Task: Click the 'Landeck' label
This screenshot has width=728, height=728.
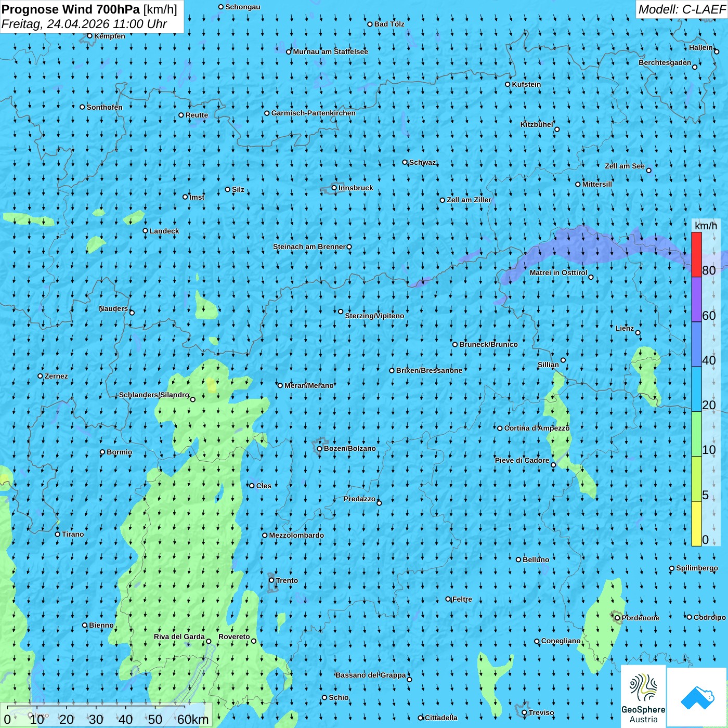Action: point(164,231)
